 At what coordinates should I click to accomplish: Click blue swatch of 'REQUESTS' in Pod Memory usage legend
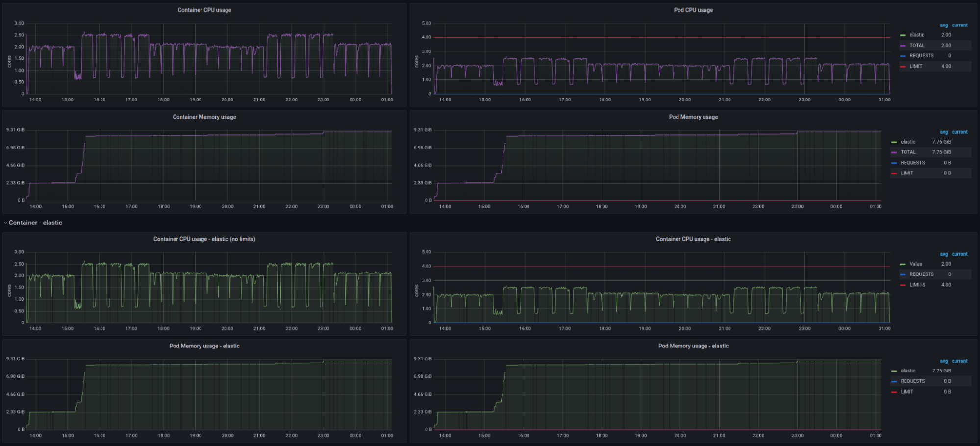894,163
